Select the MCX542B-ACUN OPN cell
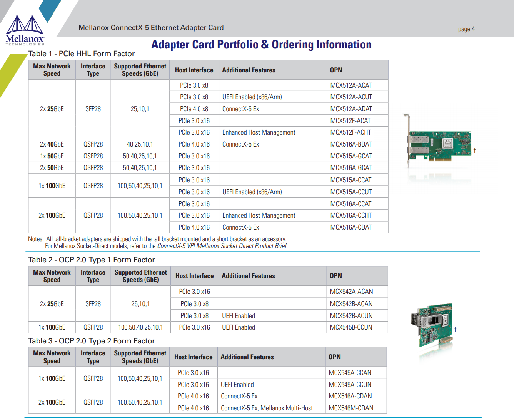Screen dimensions: 514x420 (351, 316)
